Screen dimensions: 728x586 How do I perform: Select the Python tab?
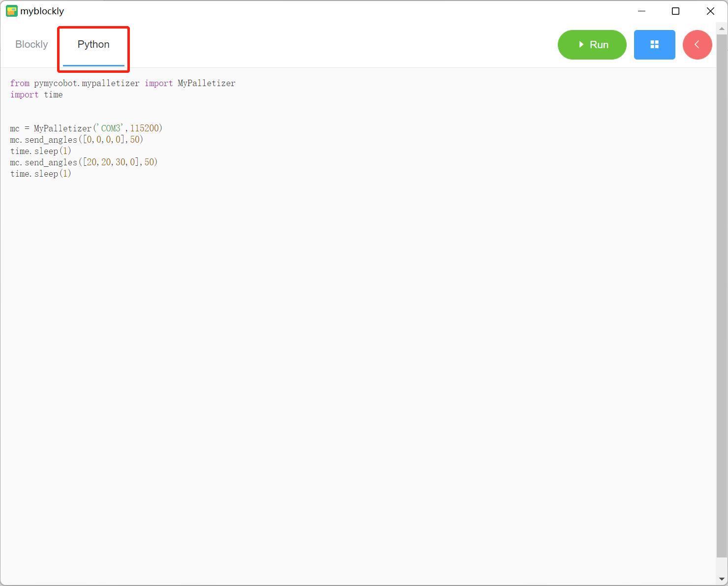coord(93,44)
